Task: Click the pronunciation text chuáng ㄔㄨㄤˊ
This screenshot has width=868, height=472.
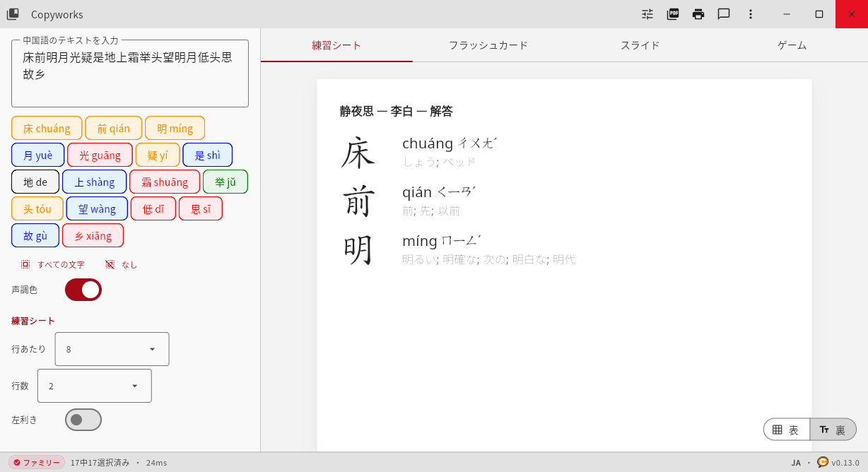Action: [450, 143]
